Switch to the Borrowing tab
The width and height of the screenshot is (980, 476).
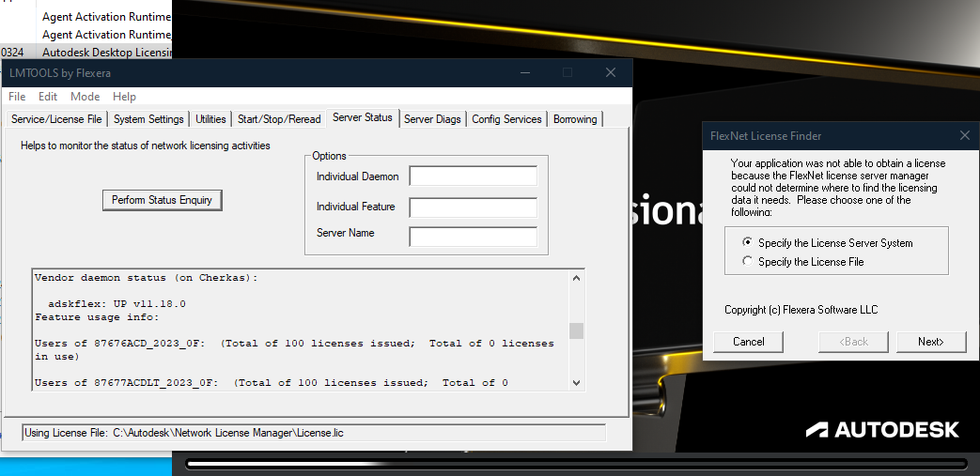[575, 118]
